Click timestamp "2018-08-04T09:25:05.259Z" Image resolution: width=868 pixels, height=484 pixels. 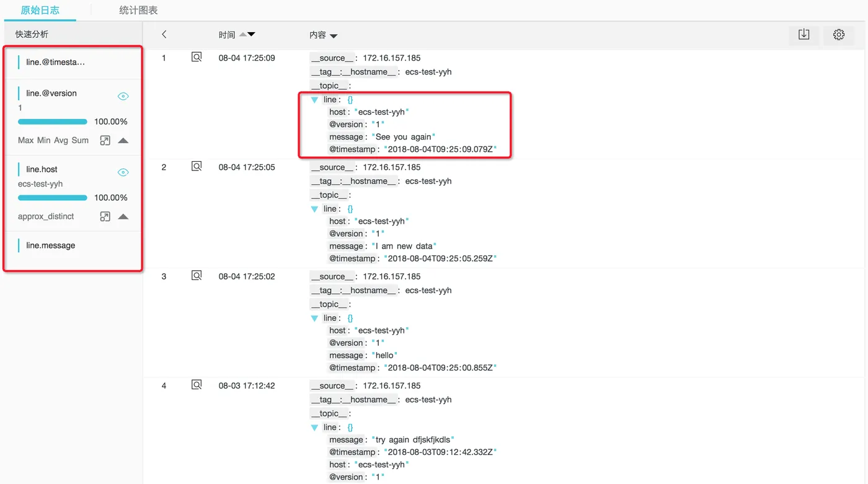[440, 258]
